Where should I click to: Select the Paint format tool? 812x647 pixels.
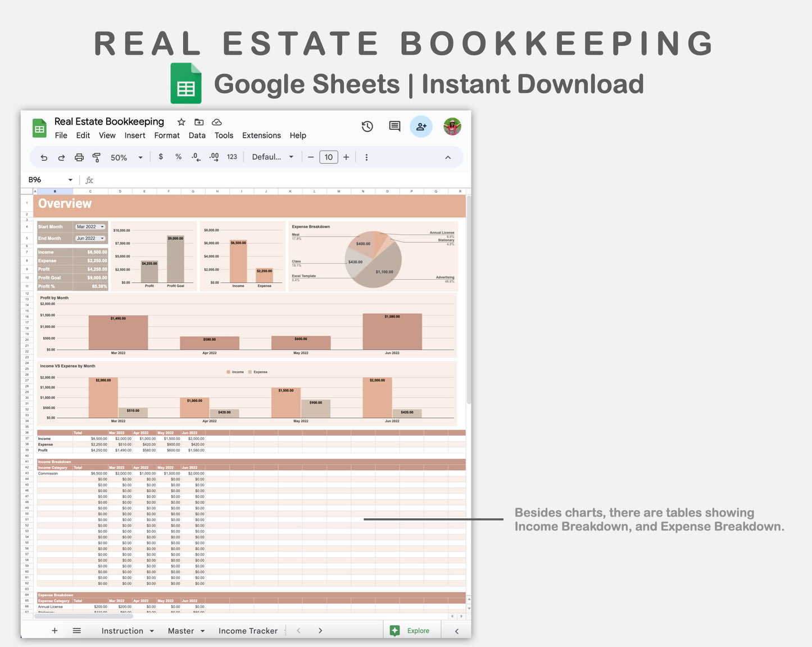(x=96, y=157)
